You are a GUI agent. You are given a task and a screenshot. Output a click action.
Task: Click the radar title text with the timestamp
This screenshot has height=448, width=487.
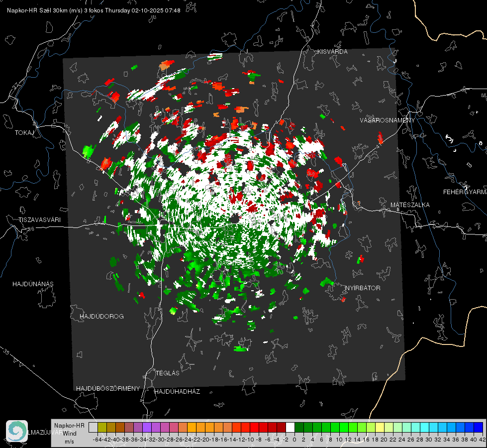pos(94,10)
